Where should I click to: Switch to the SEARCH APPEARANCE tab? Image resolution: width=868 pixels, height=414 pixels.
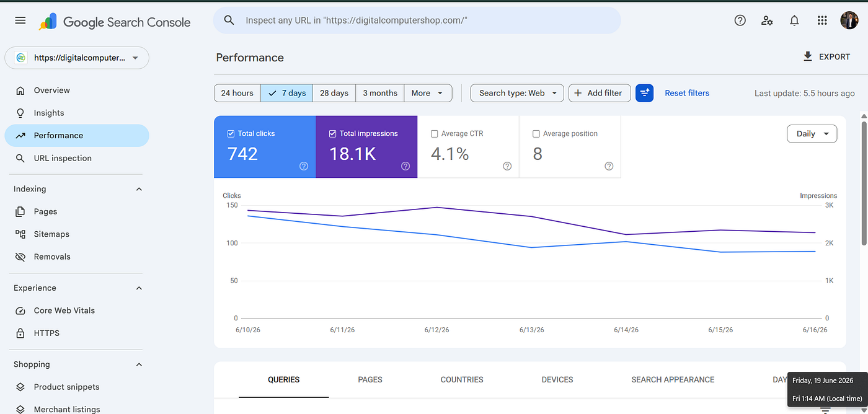click(673, 379)
